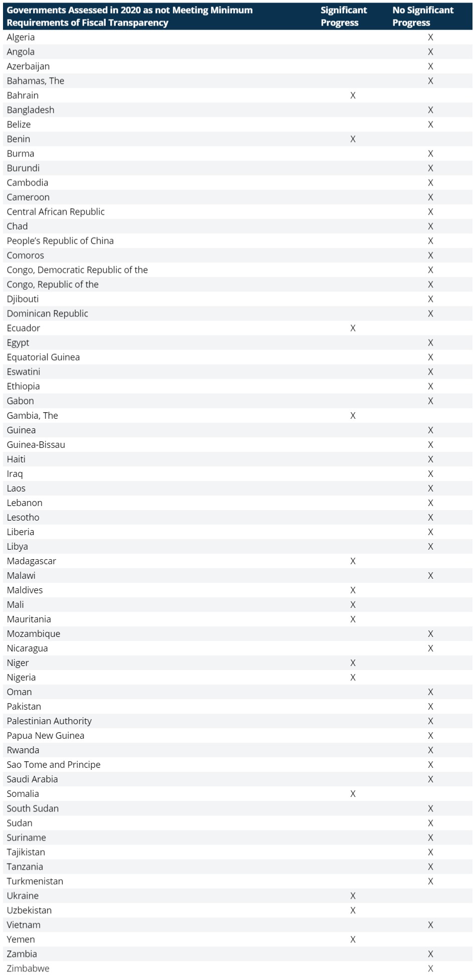476x980 pixels.
Task: Click the No Significant Progress column header
Action: [x=423, y=17]
